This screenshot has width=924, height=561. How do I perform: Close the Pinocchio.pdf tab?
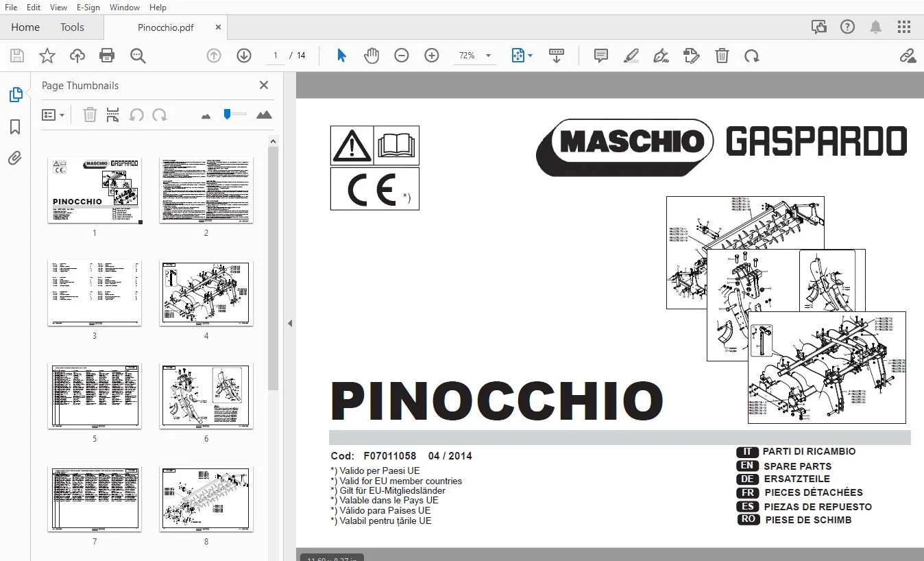218,27
